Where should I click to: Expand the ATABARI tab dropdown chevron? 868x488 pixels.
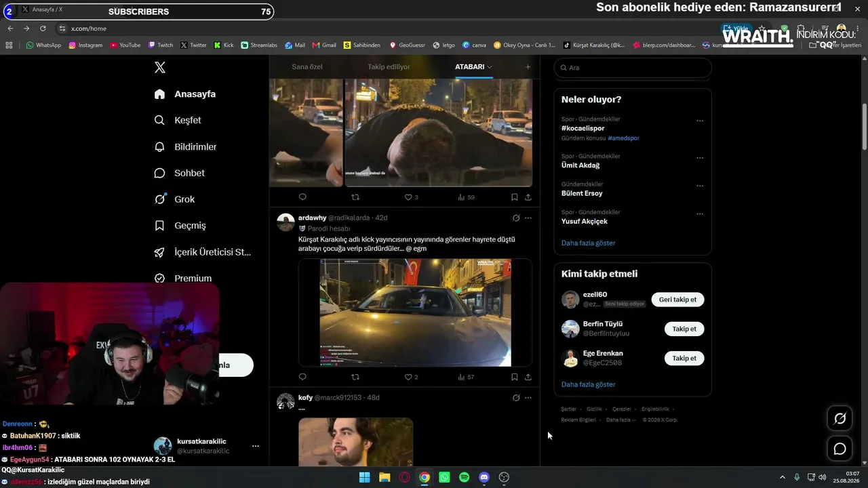point(490,67)
